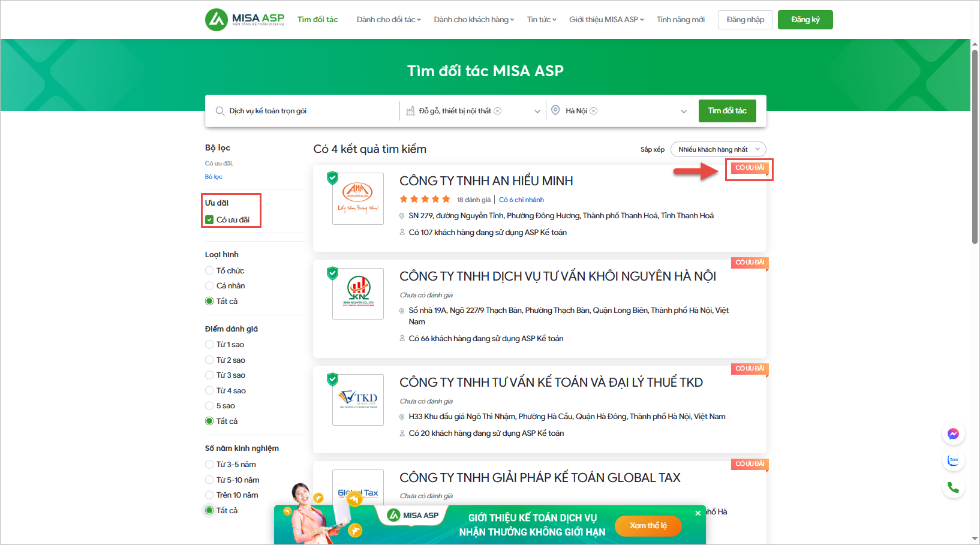Viewport: 980px width, 545px height.
Task: Click the page vertical scrollbar thumb
Action: 975,147
